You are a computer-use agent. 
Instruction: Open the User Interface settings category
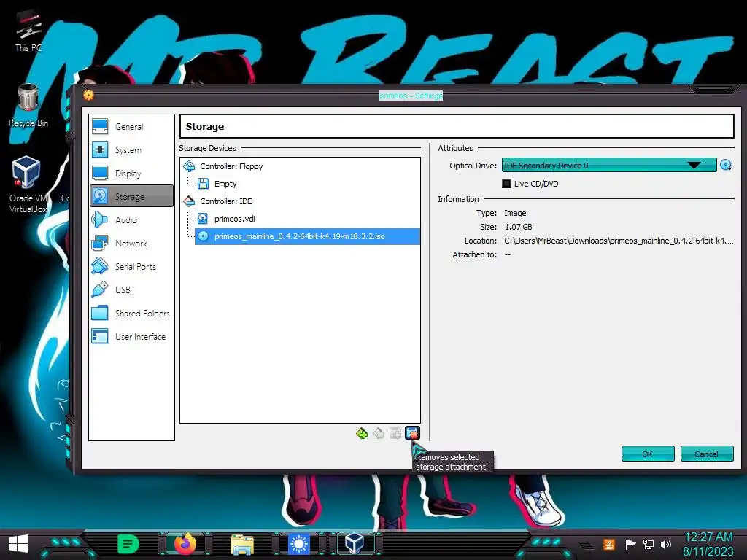tap(131, 337)
